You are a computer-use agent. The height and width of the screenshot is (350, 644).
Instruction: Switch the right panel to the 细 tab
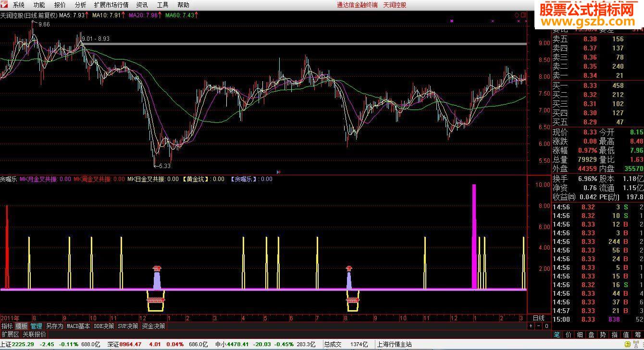[580, 335]
